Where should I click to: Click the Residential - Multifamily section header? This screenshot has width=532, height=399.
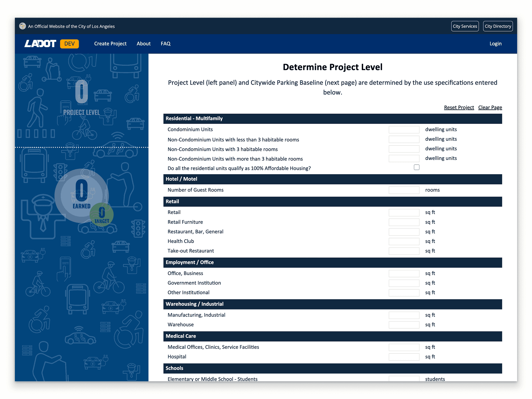(333, 119)
